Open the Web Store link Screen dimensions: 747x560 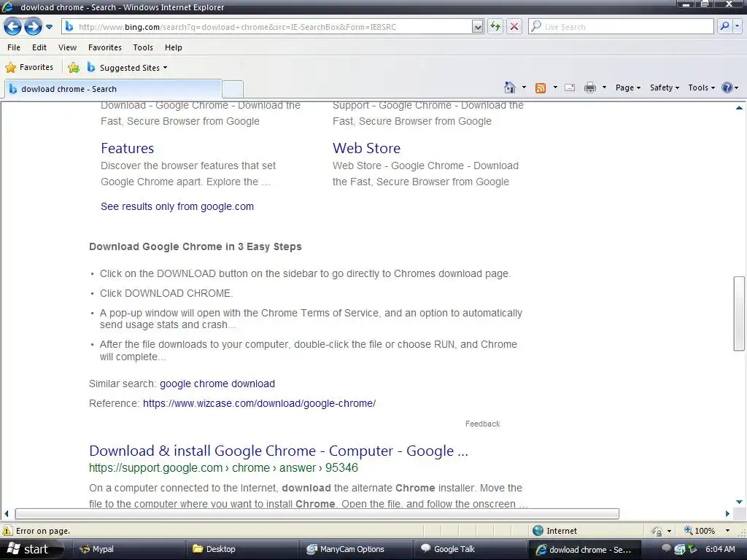366,148
